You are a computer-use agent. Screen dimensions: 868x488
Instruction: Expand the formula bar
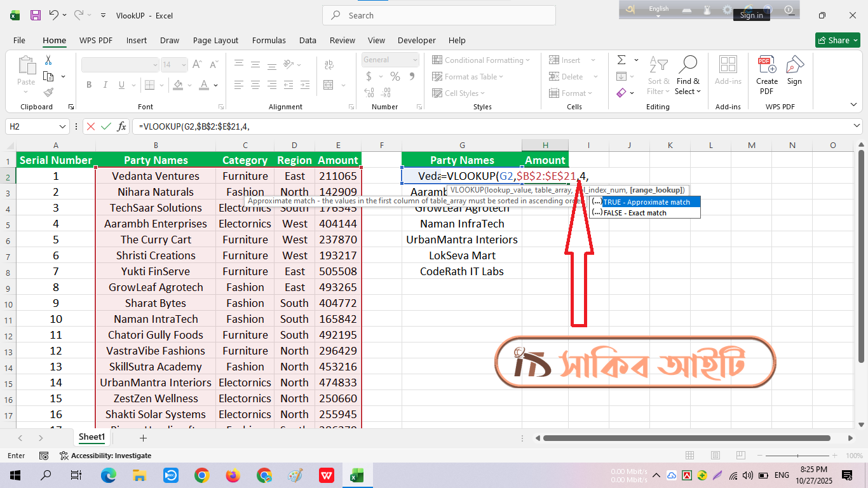856,126
